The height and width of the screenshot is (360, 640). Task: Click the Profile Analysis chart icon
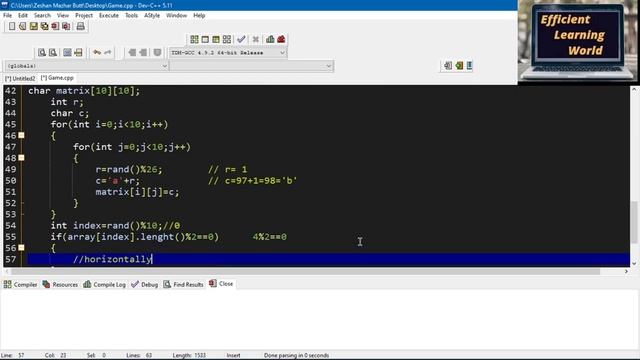[270, 39]
